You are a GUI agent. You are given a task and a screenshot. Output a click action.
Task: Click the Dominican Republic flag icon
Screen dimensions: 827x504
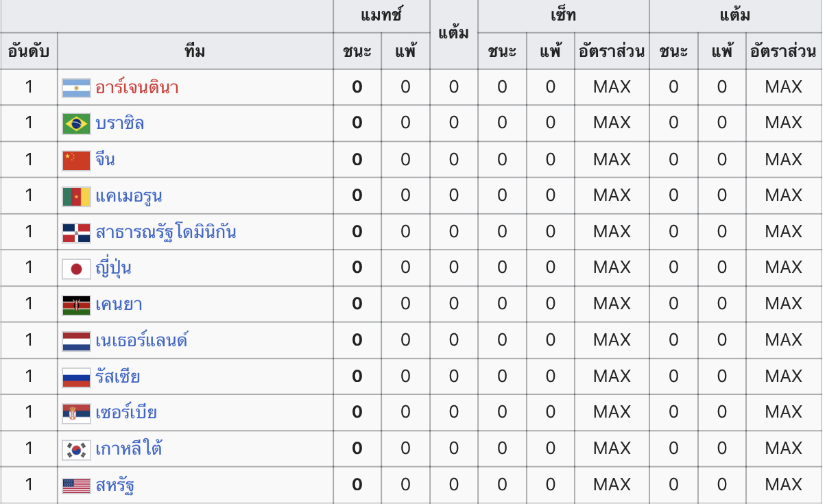coord(76,233)
